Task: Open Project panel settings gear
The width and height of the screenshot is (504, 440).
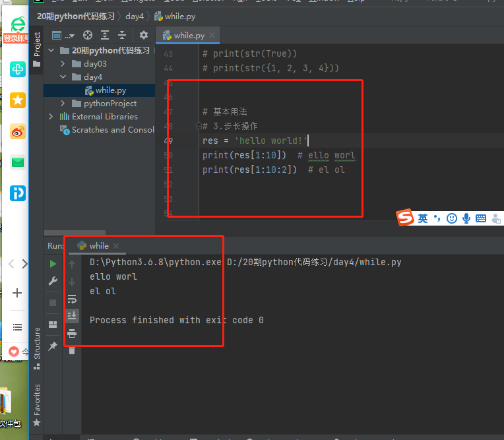Action: click(144, 35)
